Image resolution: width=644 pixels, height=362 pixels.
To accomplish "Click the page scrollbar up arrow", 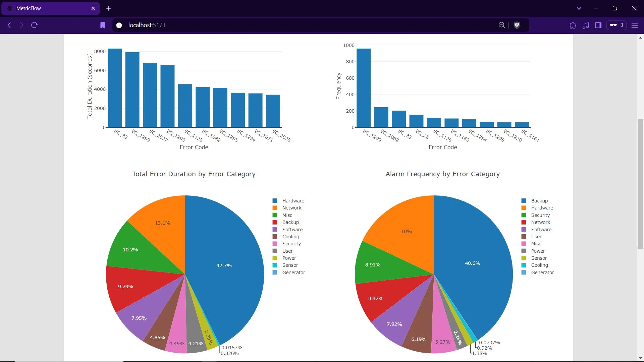I will [640, 38].
